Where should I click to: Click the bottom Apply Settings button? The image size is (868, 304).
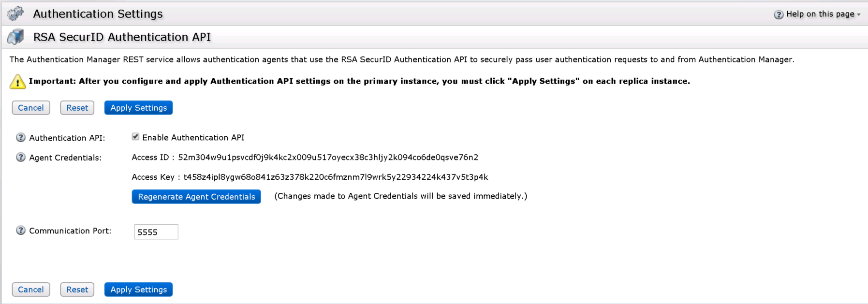pyautogui.click(x=138, y=290)
